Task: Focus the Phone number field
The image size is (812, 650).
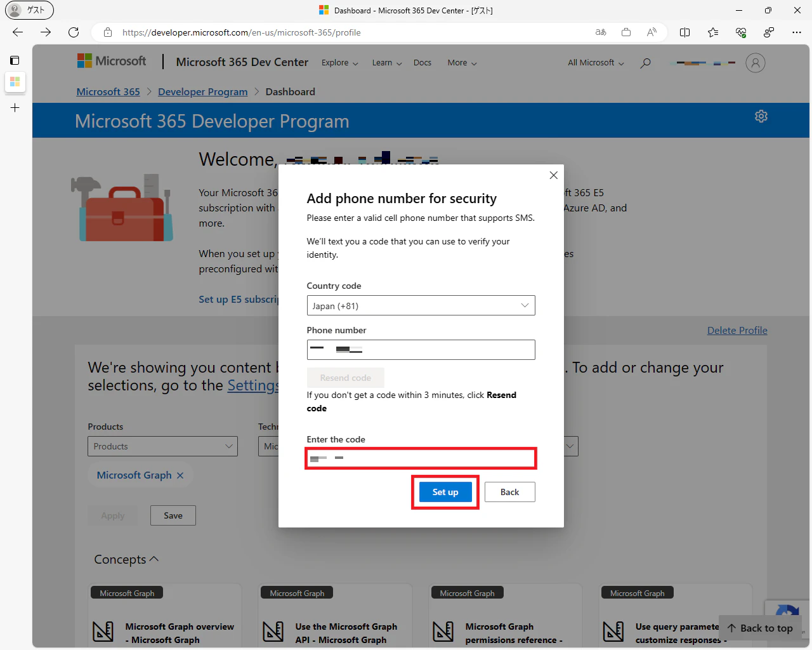Action: [x=421, y=350]
